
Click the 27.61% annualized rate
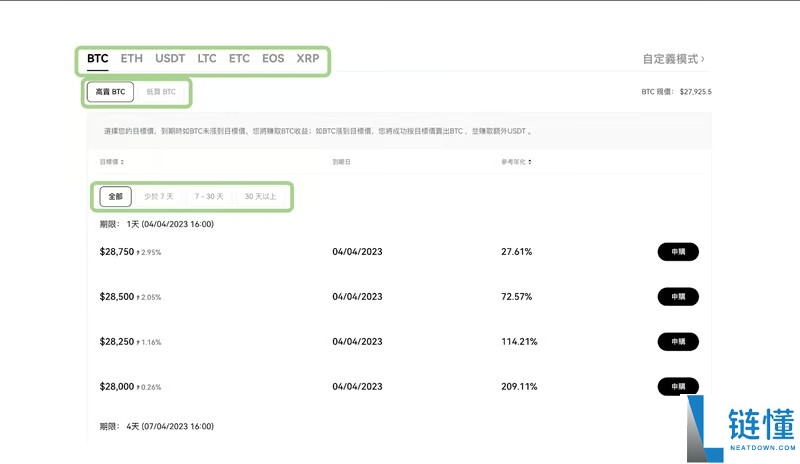click(516, 252)
